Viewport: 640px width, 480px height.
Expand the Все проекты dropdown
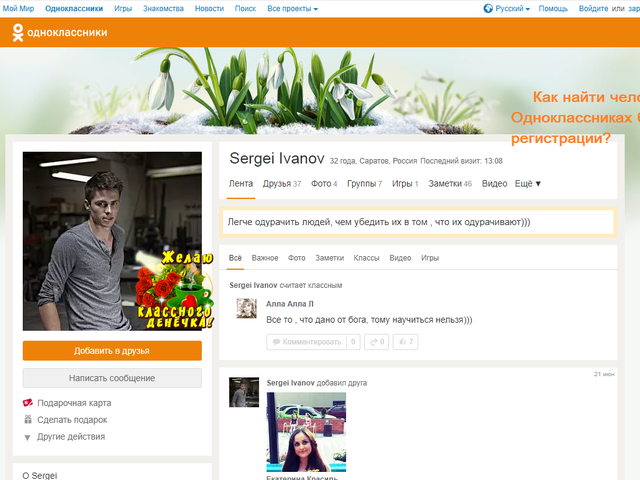click(x=292, y=9)
